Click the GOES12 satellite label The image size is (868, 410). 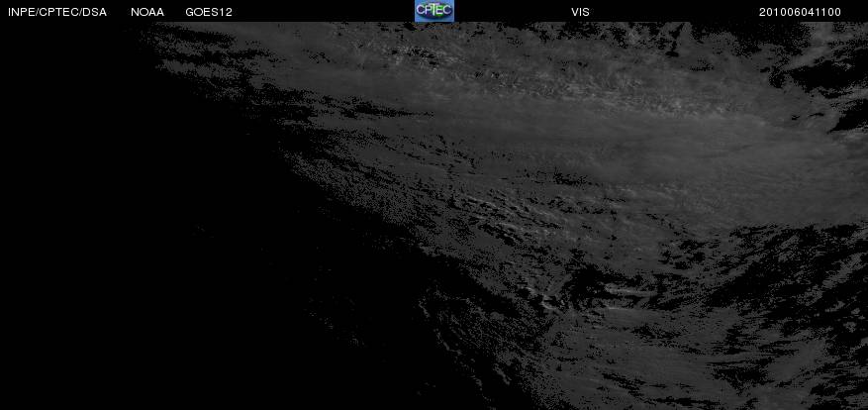209,12
